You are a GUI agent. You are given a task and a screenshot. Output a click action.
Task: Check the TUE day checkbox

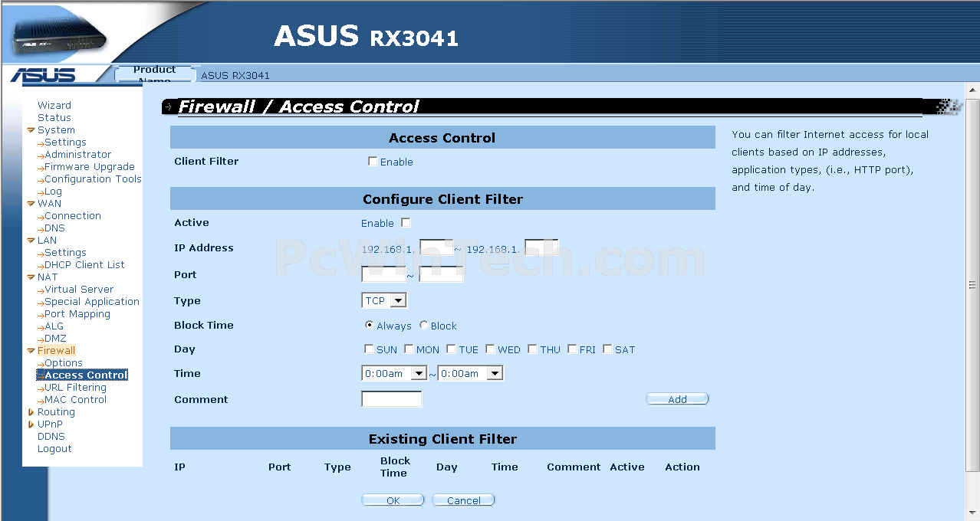click(452, 349)
